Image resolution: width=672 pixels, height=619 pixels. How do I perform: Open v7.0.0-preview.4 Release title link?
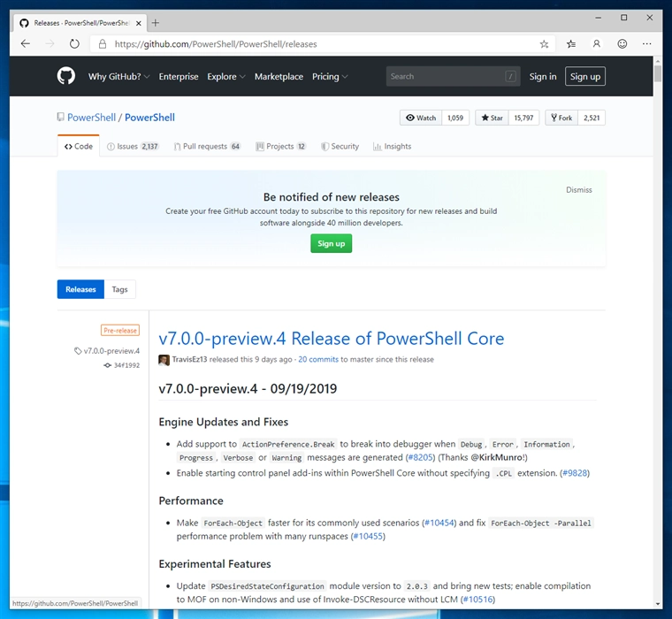pyautogui.click(x=332, y=338)
